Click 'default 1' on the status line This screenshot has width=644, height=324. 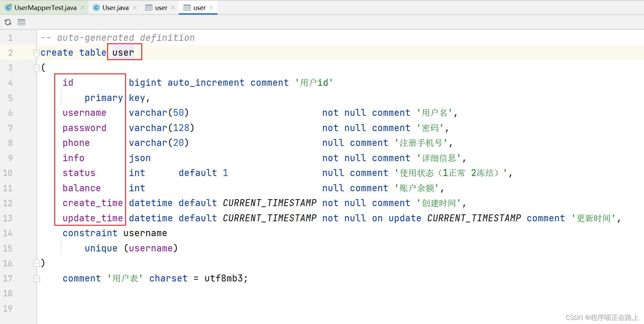(x=203, y=173)
